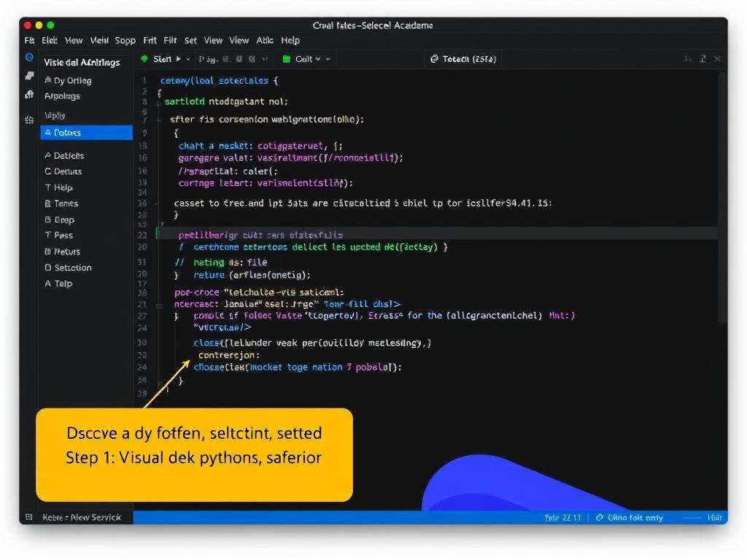This screenshot has height=560, width=747.
Task: Open the Help menu in menu bar
Action: coord(290,41)
